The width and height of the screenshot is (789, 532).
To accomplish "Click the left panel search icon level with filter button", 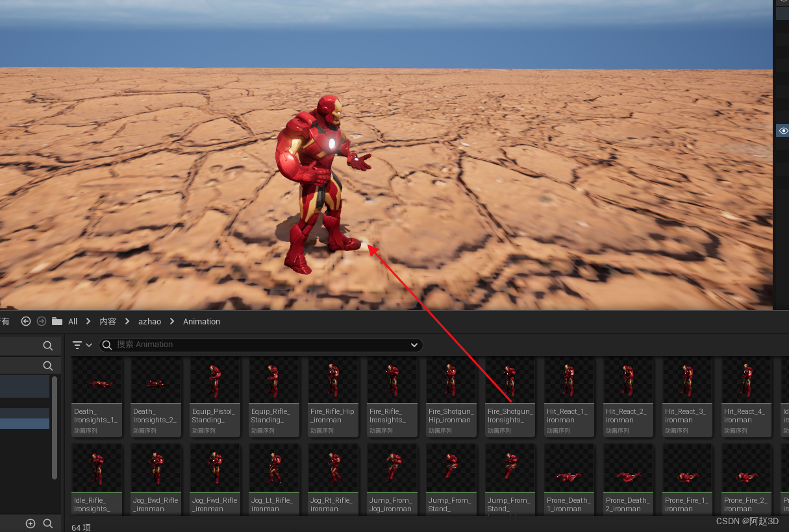I will [x=48, y=346].
